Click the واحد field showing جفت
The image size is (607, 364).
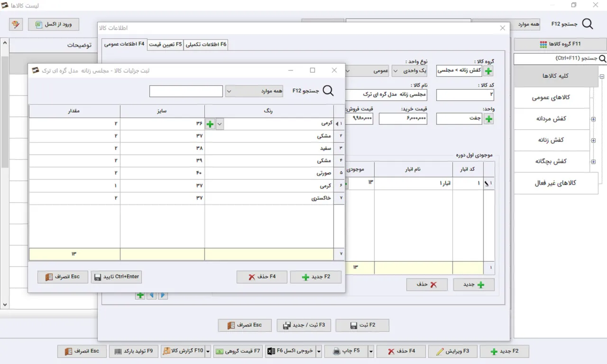click(459, 118)
